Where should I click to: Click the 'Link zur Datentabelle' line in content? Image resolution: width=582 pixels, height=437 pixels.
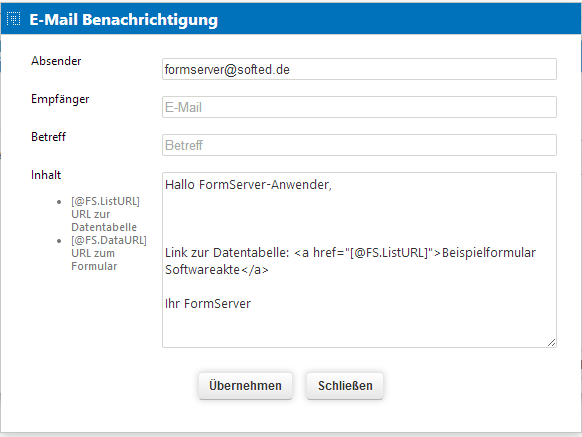[x=227, y=253]
